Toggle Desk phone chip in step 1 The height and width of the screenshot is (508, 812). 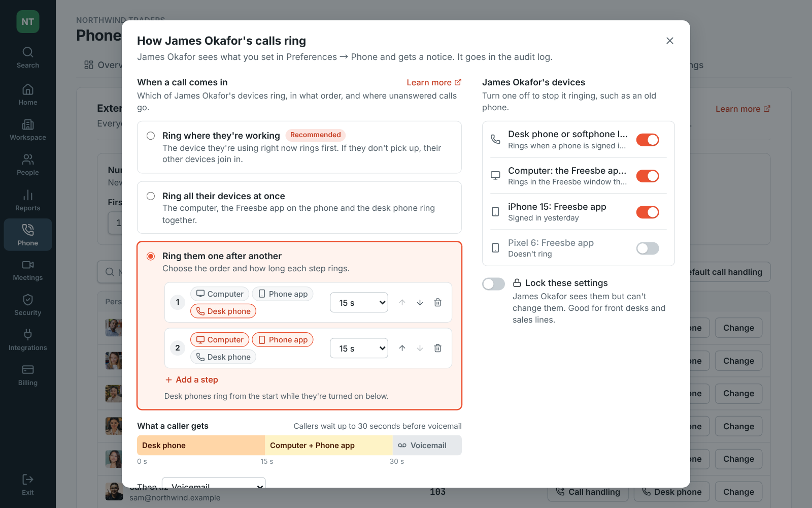[x=223, y=311]
